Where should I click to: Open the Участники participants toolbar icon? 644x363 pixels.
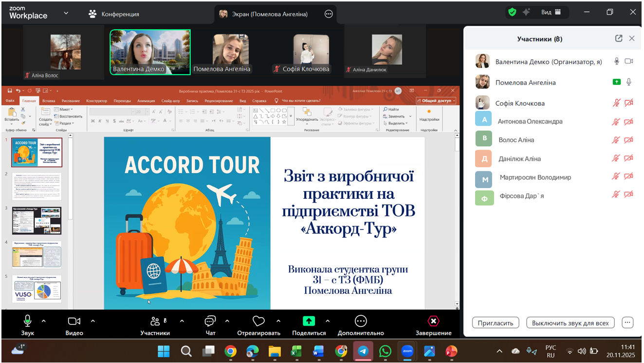(155, 322)
